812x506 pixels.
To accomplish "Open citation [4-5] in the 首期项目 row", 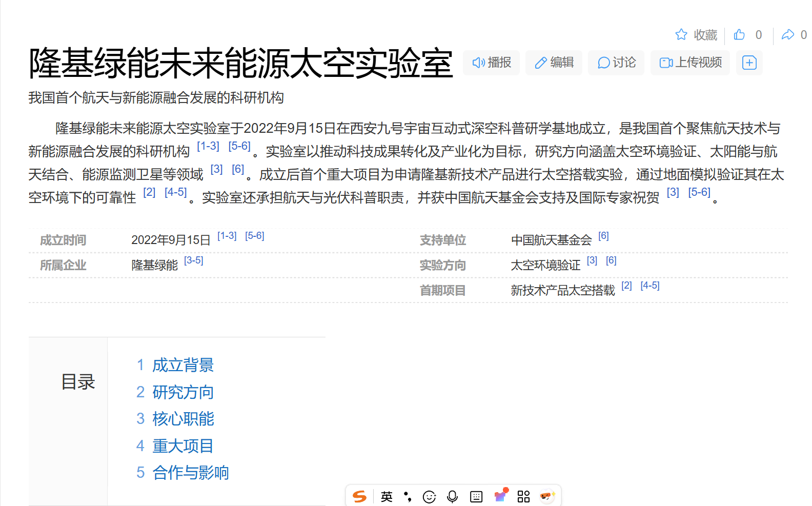I will [x=650, y=286].
